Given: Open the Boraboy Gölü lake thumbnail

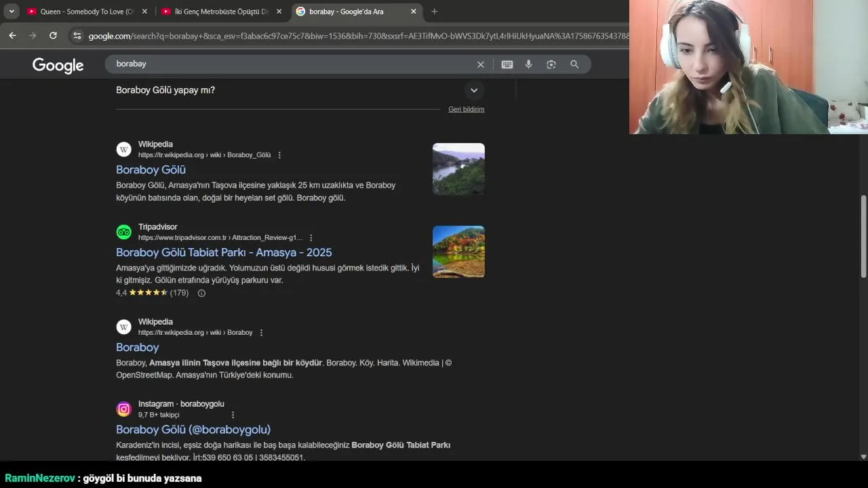Looking at the screenshot, I should pos(458,169).
